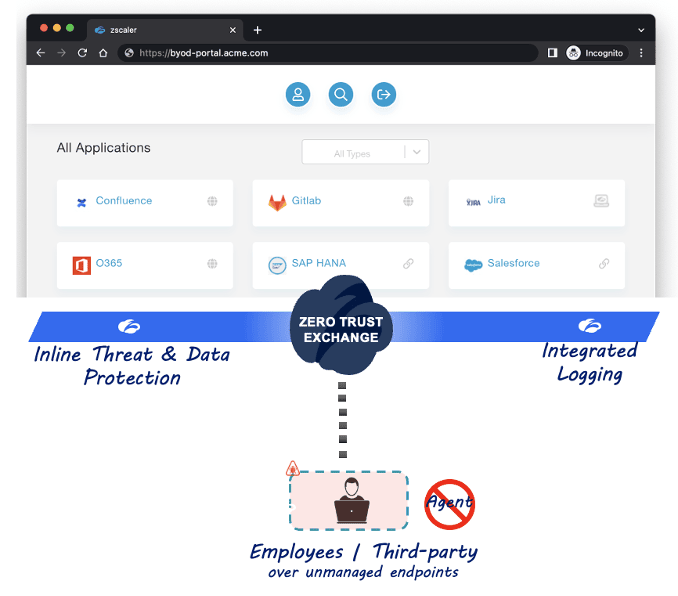Toggle the browser side panel icon
Viewport: 678px width, 596px height.
(552, 53)
